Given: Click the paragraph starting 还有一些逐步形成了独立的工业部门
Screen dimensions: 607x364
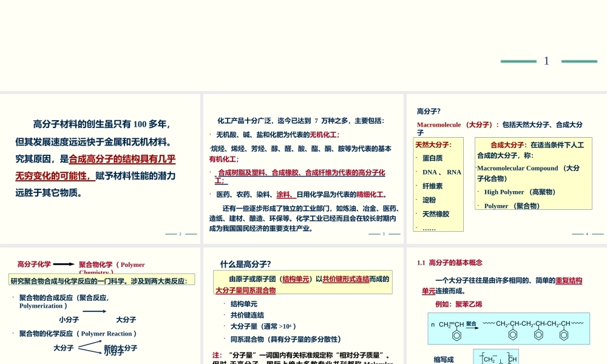Looking at the screenshot, I should pyautogui.click(x=304, y=218).
